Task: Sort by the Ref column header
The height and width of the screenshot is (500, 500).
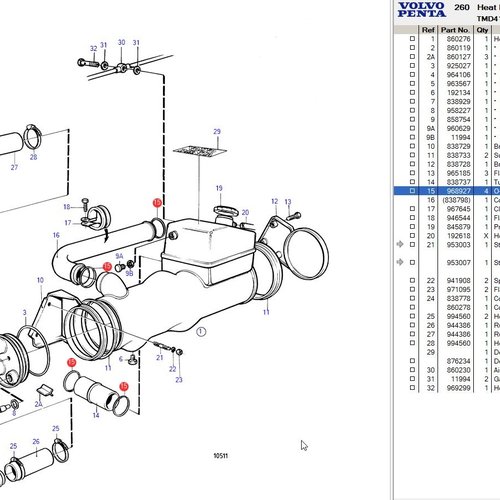Action: click(428, 30)
